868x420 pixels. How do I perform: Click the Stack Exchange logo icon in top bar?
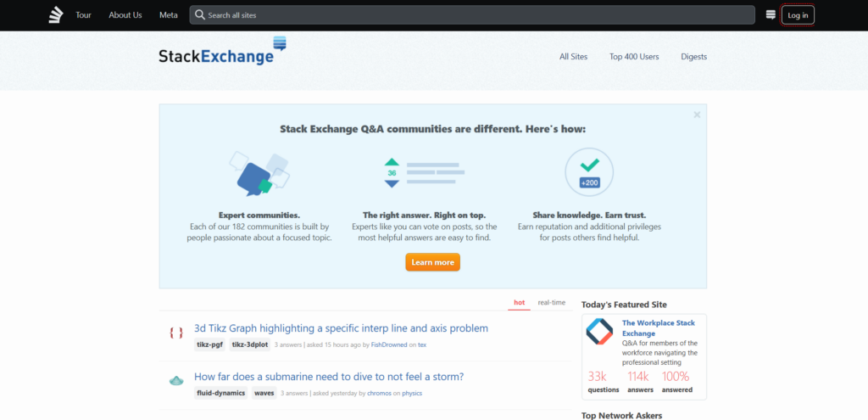click(56, 15)
